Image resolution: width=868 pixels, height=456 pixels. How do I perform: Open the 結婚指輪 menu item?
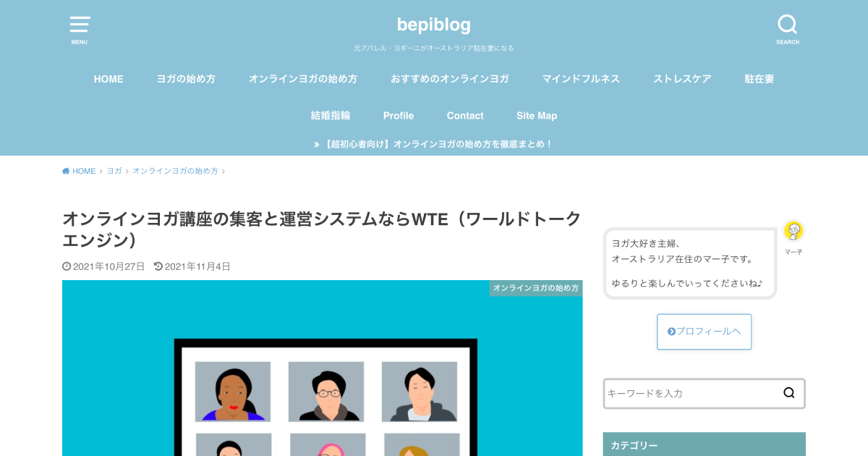(x=331, y=116)
